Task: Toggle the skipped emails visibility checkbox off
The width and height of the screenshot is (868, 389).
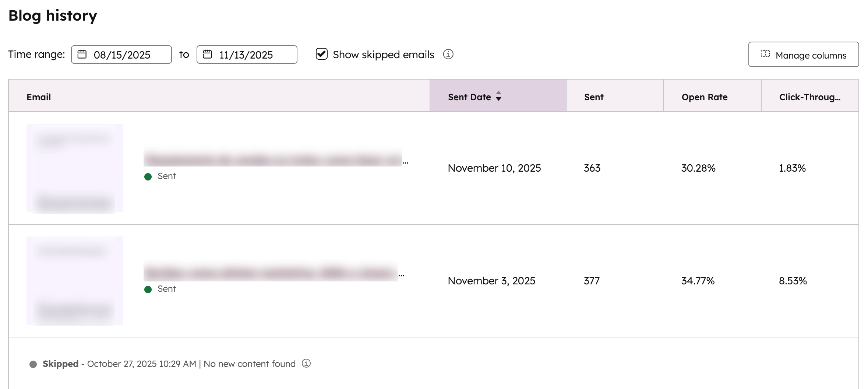Action: pyautogui.click(x=321, y=54)
